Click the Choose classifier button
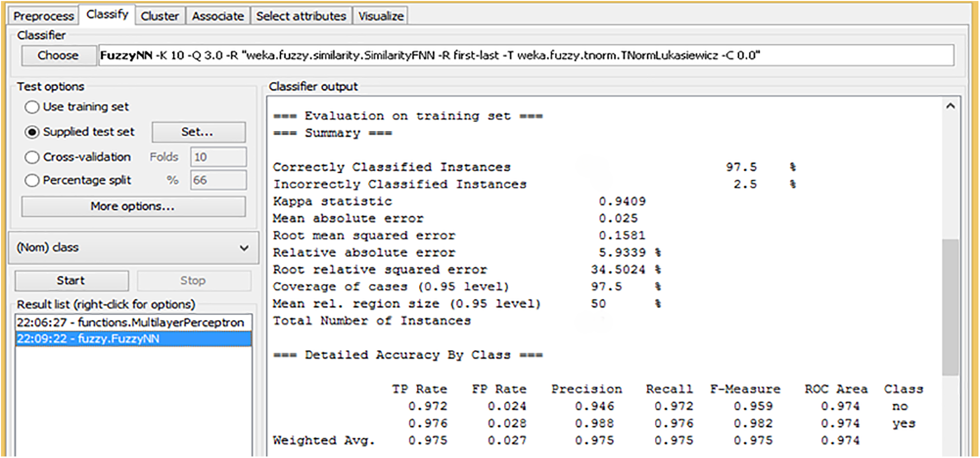980x458 pixels. point(58,56)
